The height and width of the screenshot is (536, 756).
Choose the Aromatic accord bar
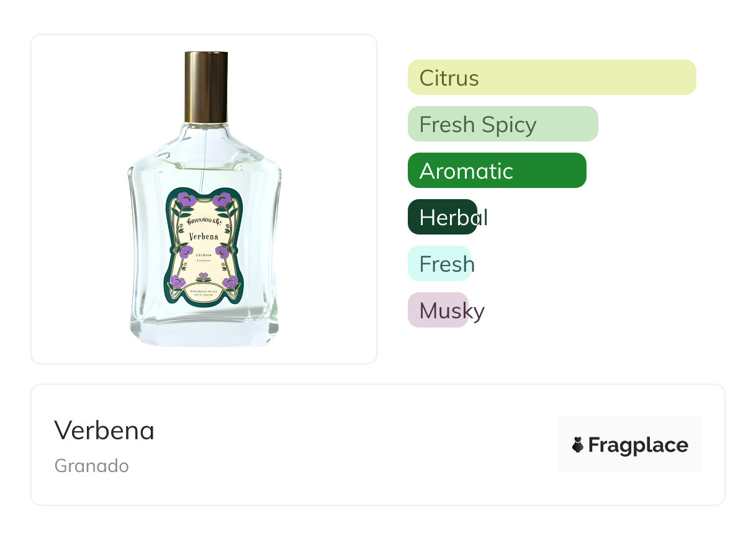click(497, 171)
